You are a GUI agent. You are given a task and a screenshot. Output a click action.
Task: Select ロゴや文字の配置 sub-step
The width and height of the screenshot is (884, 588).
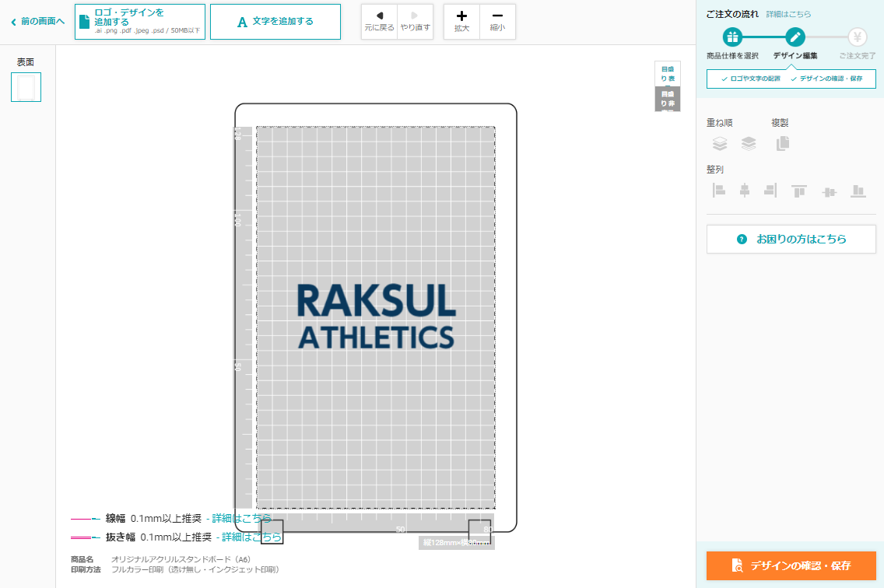(x=751, y=79)
